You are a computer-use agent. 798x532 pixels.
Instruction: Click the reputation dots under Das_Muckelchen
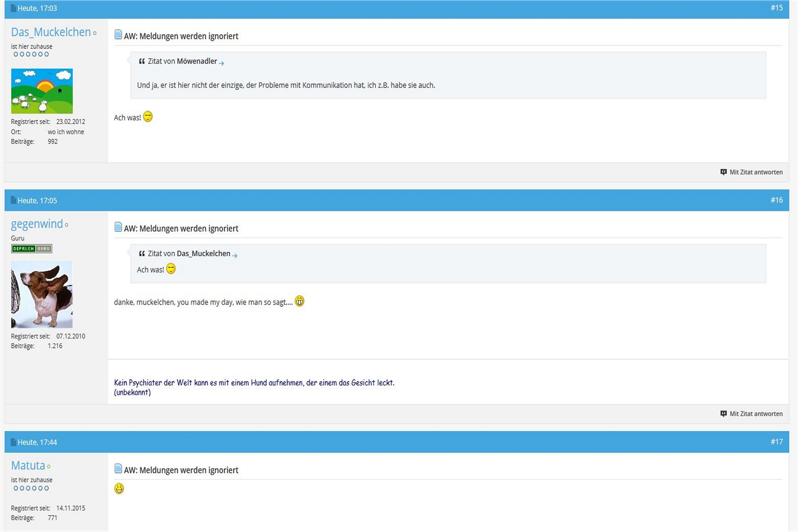[31, 55]
